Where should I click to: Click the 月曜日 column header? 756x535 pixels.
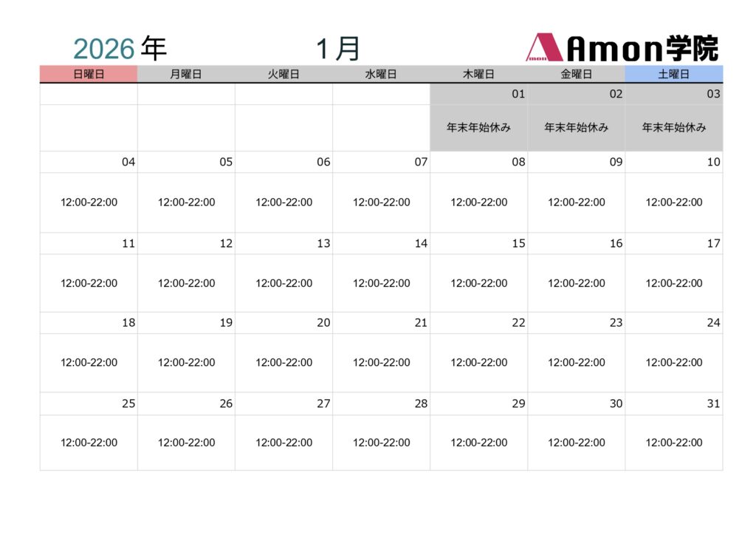click(x=186, y=74)
